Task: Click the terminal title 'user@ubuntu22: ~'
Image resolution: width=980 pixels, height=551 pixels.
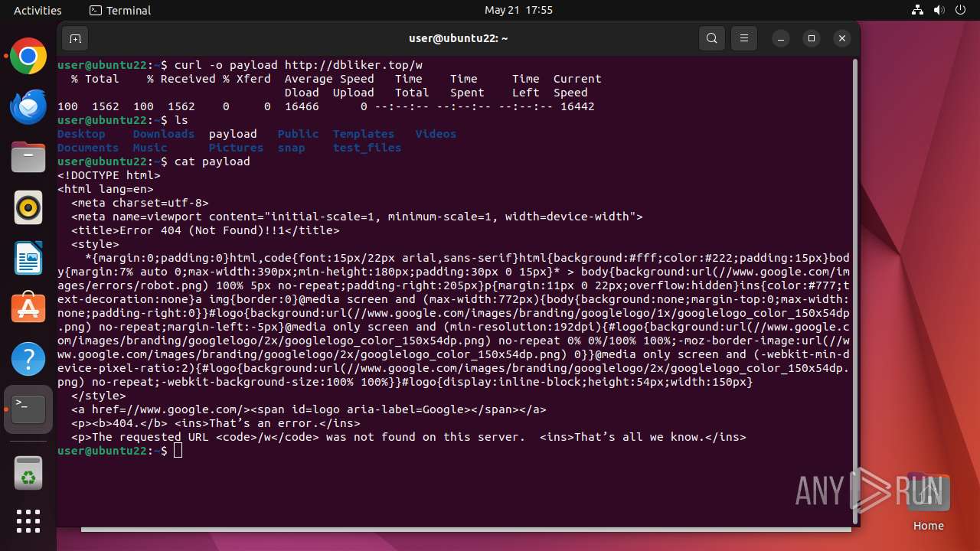Action: pyautogui.click(x=459, y=38)
